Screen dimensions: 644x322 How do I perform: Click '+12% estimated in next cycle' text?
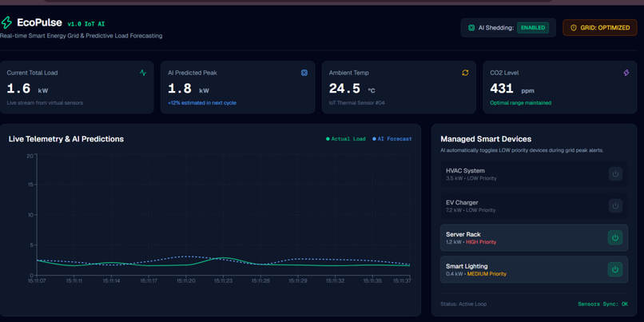pos(202,103)
